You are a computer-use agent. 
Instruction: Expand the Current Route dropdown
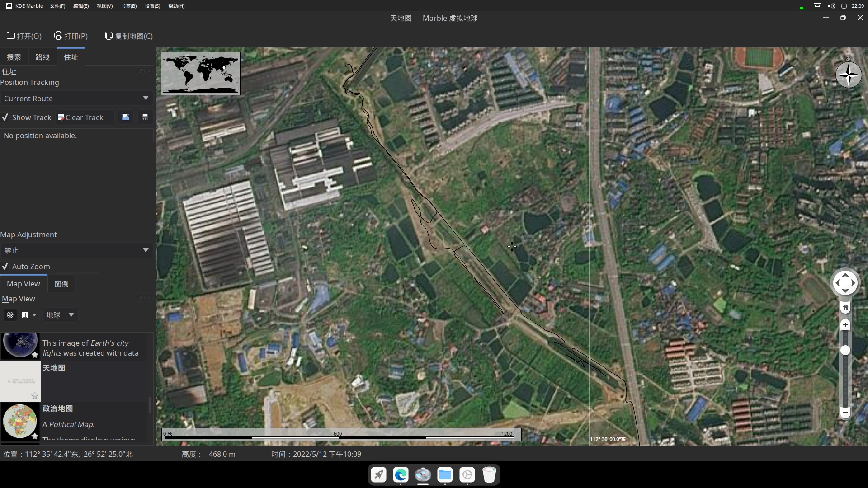click(x=76, y=99)
